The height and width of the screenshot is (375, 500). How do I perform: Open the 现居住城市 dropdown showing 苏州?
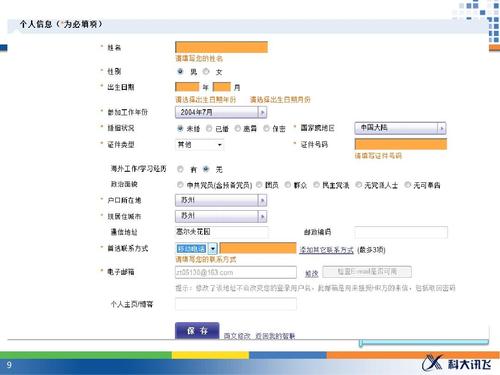click(221, 216)
